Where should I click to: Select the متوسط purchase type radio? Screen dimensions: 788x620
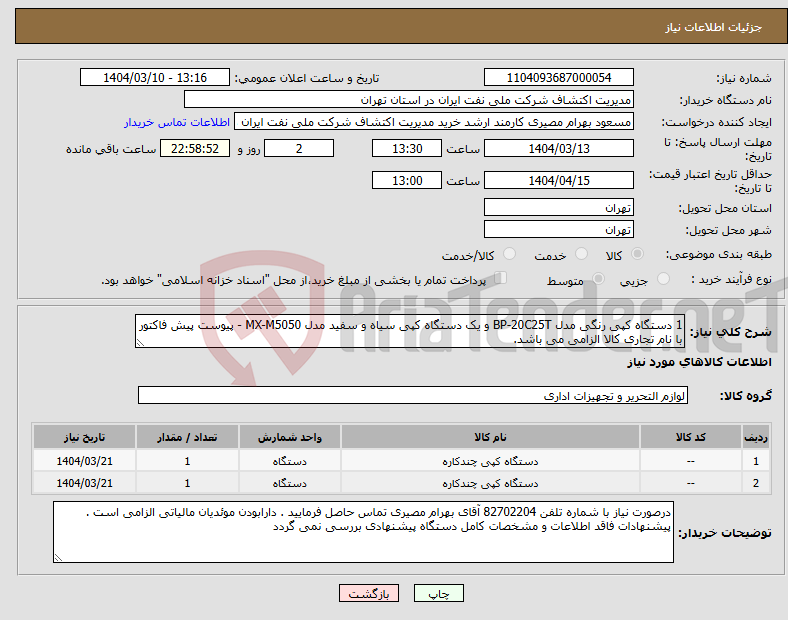pos(598,279)
